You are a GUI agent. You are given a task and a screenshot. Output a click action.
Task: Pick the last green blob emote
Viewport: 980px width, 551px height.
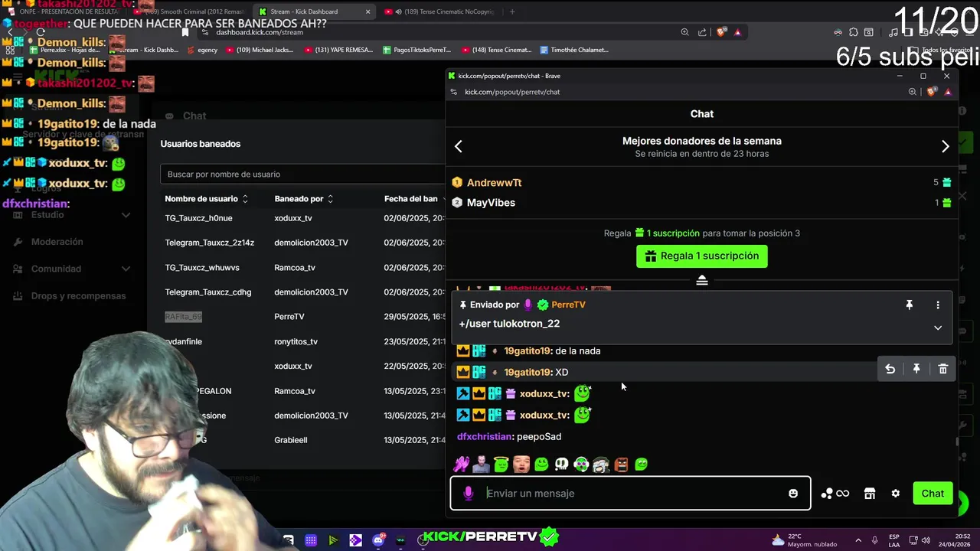coord(642,464)
